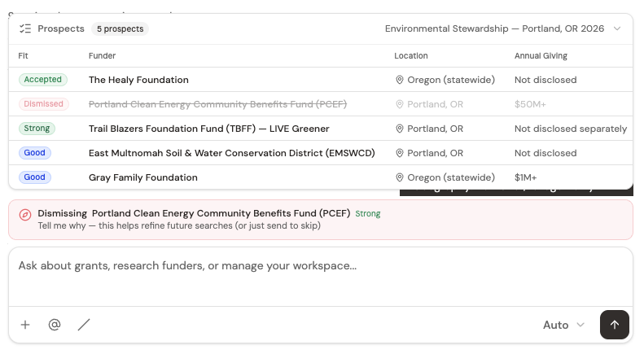Select the Location column header
Image resolution: width=644 pixels, height=354 pixels.
(x=410, y=56)
